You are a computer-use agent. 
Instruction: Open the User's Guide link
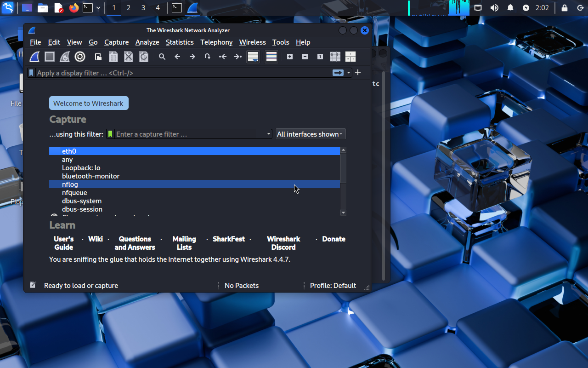point(63,243)
